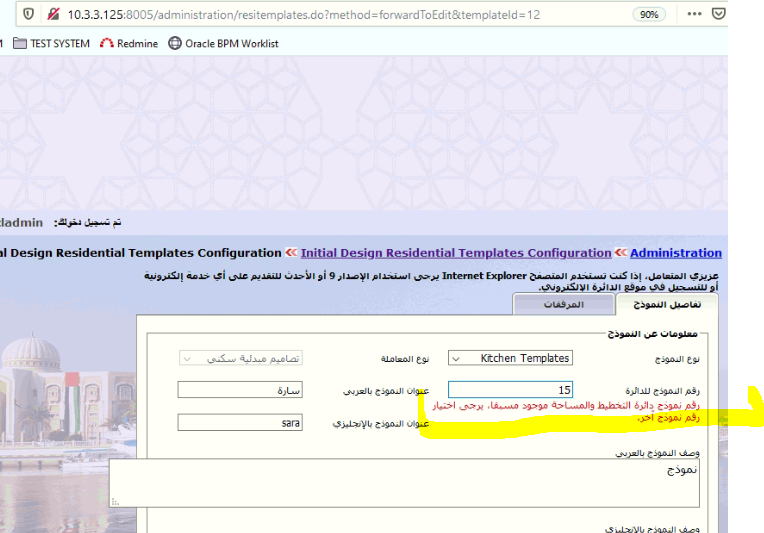The width and height of the screenshot is (764, 533).
Task: Open the تصاميم مبدئية سكني transaction type dropdown
Action: pyautogui.click(x=241, y=359)
